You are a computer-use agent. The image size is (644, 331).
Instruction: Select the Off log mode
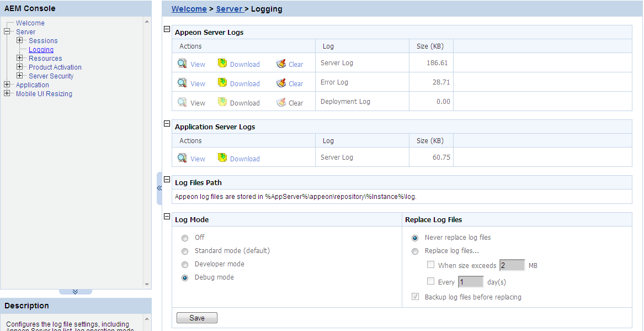coord(185,238)
